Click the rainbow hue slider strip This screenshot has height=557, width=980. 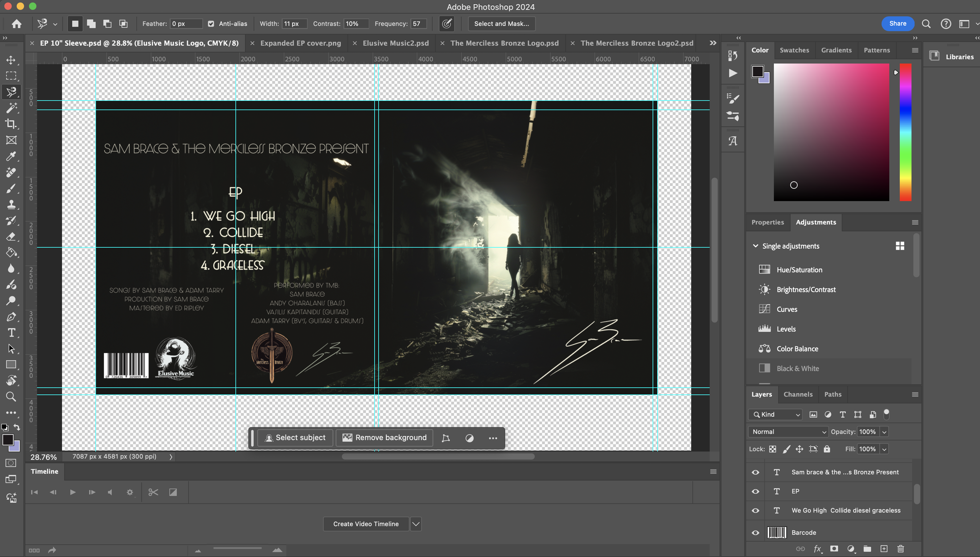(905, 132)
